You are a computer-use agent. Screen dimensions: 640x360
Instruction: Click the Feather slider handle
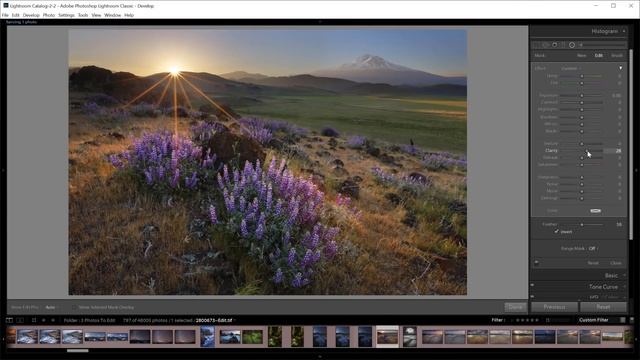(x=582, y=224)
